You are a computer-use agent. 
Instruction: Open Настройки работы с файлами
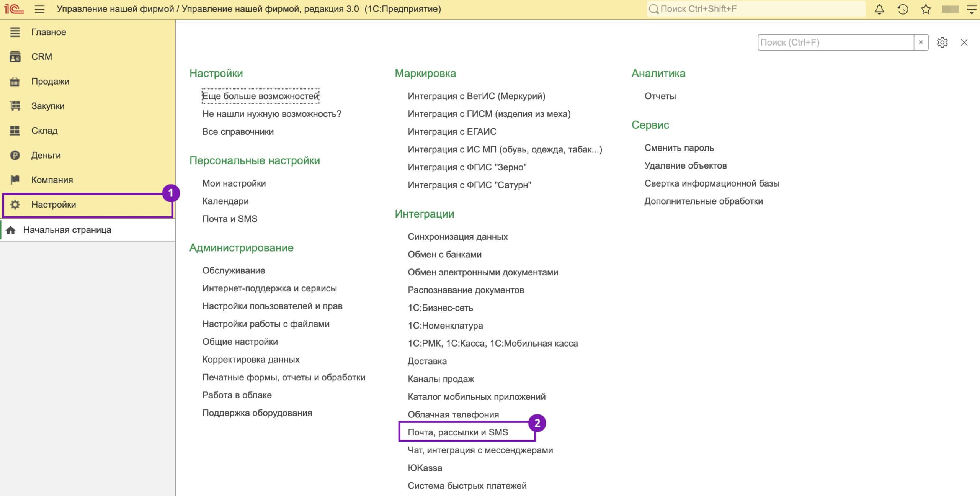coord(266,324)
